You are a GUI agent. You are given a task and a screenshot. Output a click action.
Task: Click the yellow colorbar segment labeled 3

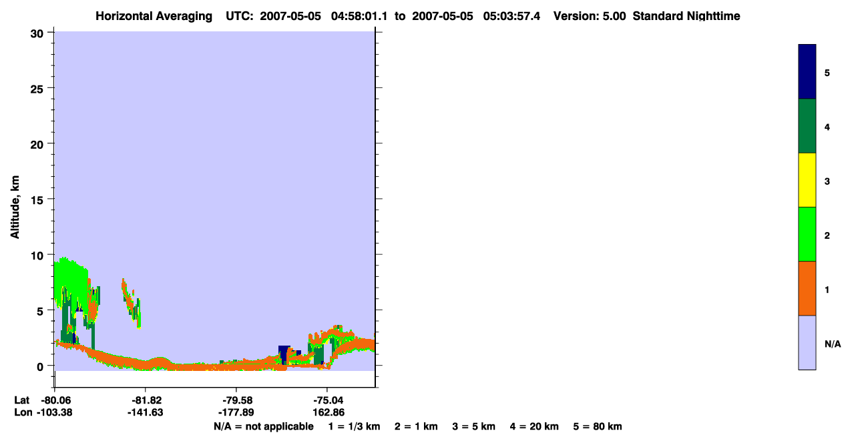(807, 180)
